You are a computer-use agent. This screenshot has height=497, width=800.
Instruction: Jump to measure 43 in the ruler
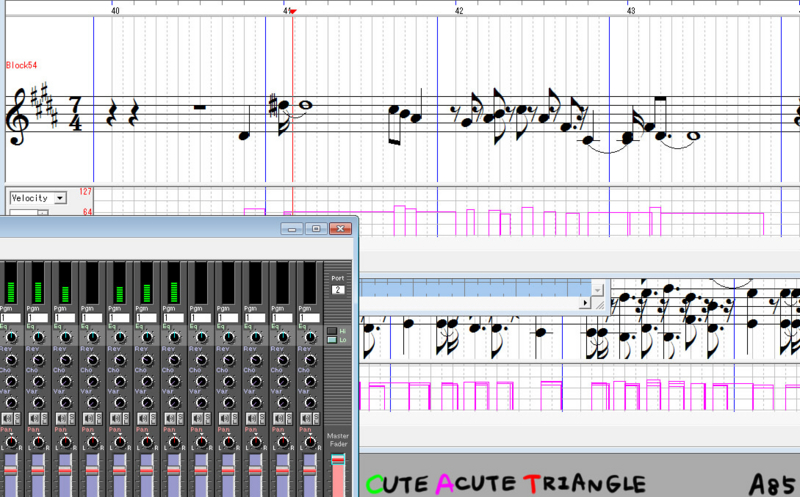[631, 11]
